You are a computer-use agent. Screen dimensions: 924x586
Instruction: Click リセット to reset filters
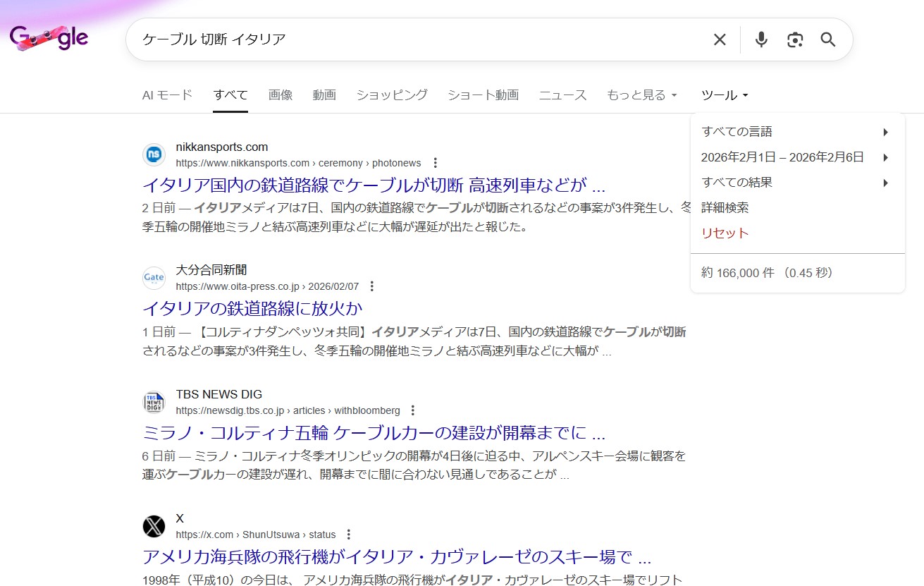[725, 233]
